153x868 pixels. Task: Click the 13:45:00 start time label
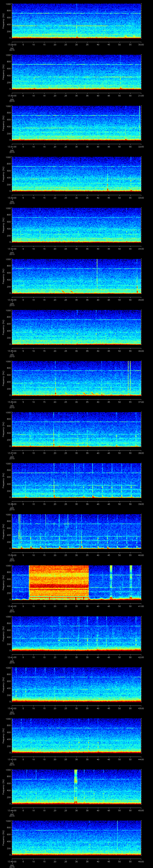[x=12, y=862]
